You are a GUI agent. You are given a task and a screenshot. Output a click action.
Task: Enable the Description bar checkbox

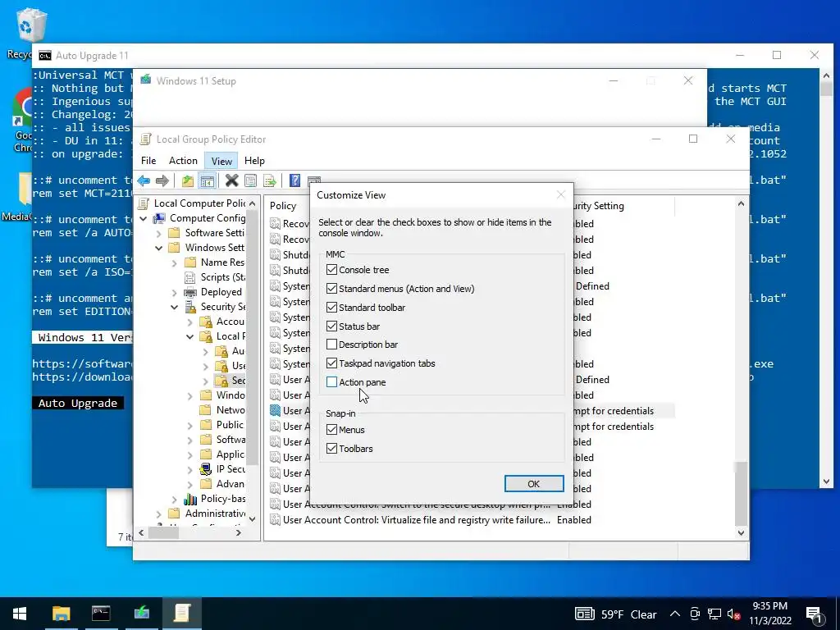tap(331, 345)
